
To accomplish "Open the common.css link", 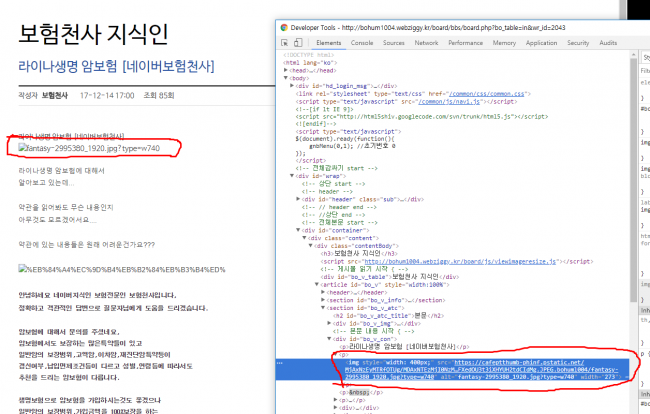I will 486,94.
